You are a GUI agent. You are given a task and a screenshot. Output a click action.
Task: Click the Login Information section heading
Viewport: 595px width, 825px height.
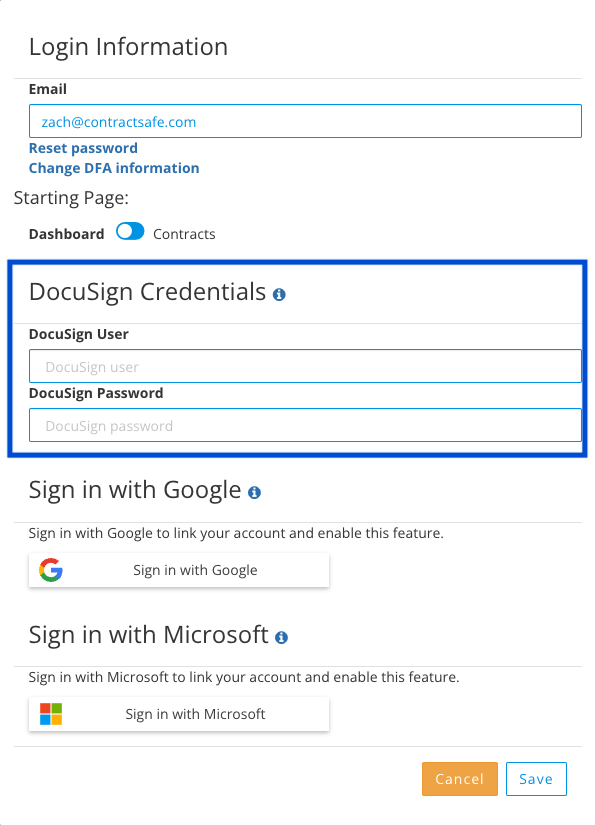pos(128,47)
